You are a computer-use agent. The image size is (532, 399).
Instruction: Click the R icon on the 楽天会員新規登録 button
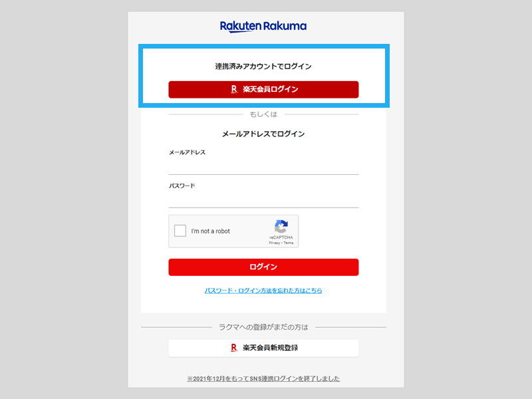[234, 348]
